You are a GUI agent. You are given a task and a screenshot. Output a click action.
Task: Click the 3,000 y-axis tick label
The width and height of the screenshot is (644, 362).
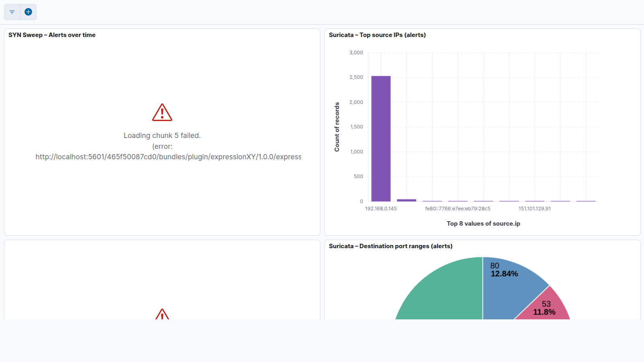[x=356, y=53]
